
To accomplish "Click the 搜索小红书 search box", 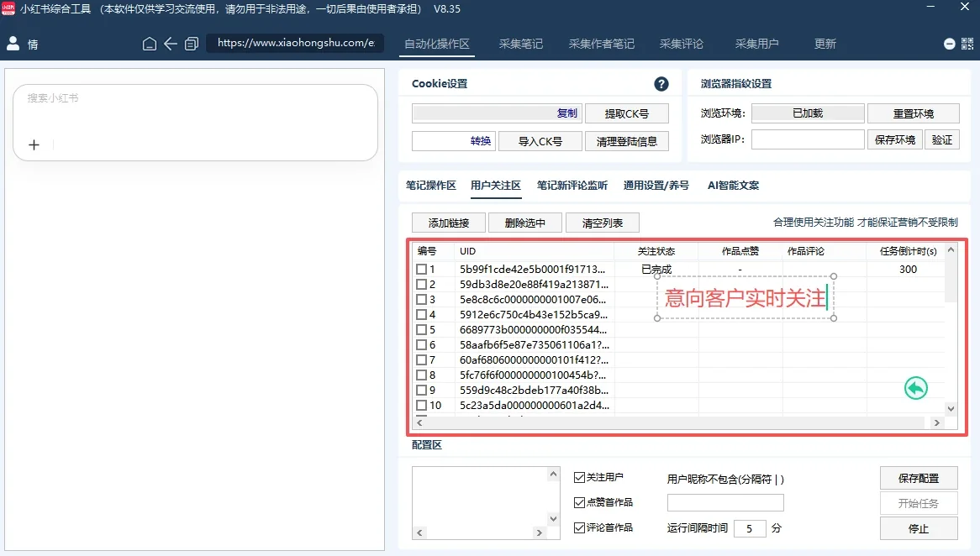I will click(195, 123).
